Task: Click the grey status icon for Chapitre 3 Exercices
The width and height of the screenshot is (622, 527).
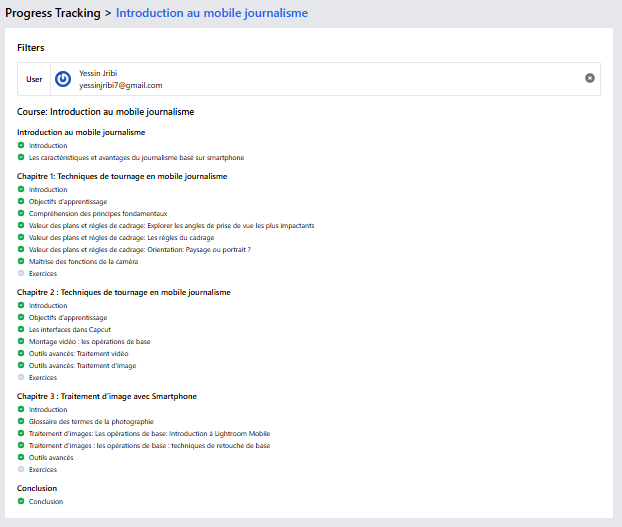Action: pyautogui.click(x=21, y=469)
